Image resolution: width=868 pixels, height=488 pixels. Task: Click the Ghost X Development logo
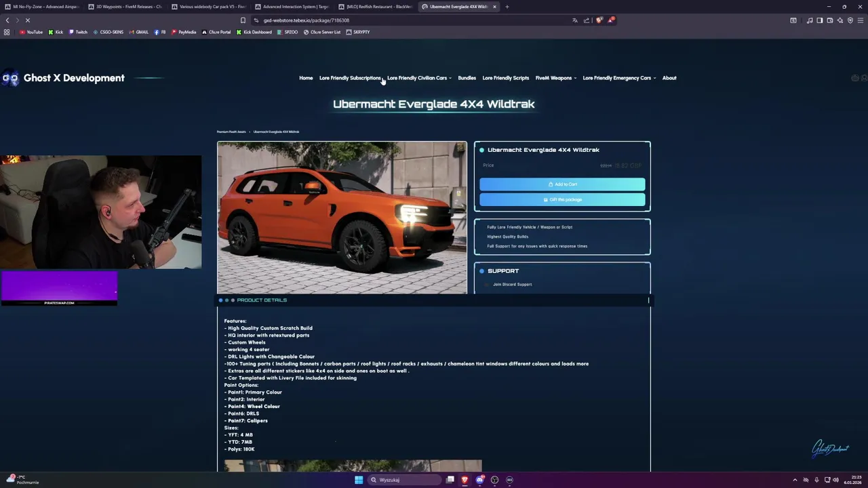[63, 78]
